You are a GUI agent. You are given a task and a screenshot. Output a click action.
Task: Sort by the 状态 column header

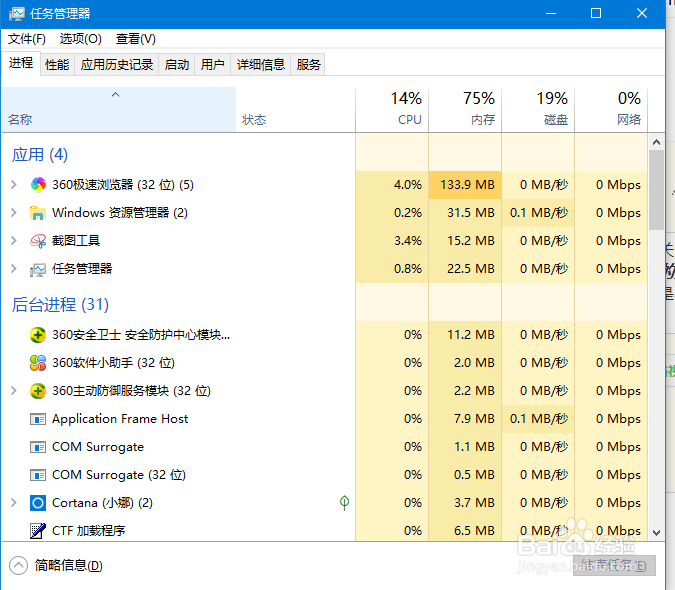[x=296, y=110]
